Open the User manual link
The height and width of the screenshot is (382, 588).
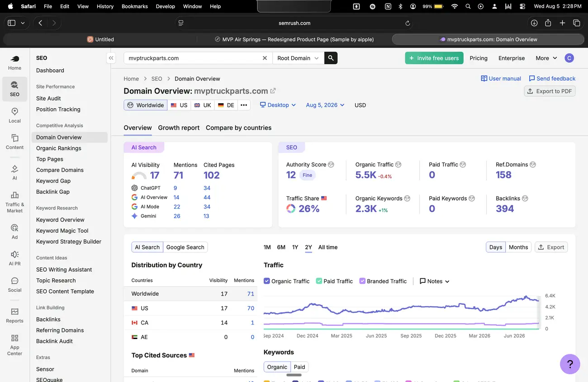501,78
